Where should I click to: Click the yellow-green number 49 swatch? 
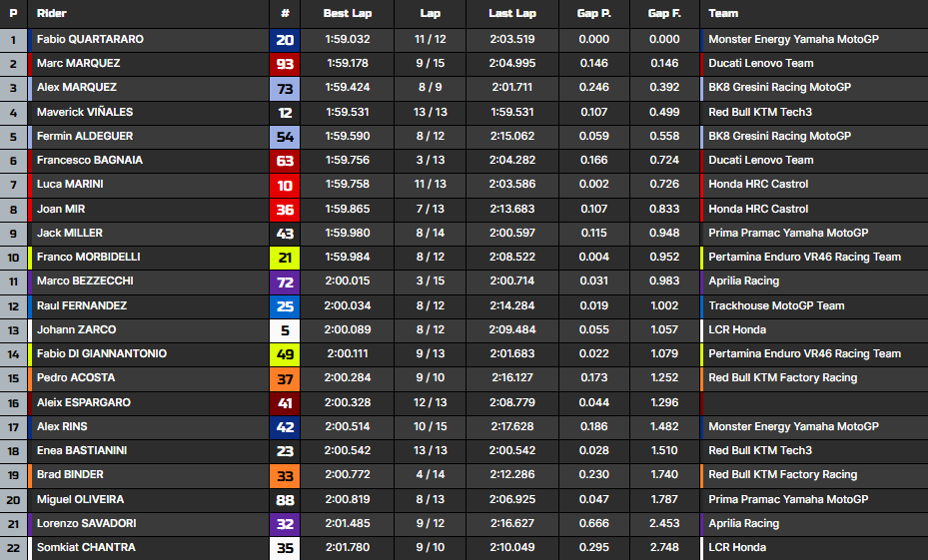point(285,354)
